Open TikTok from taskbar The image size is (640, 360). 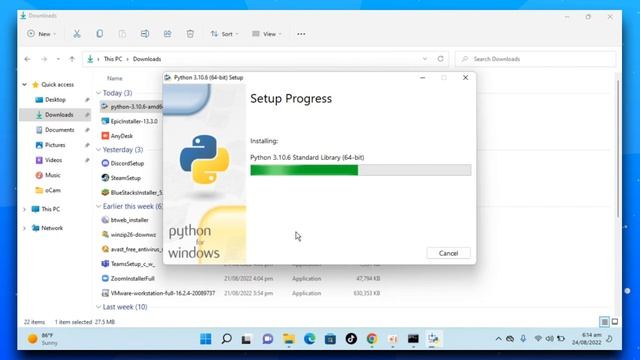click(x=351, y=339)
